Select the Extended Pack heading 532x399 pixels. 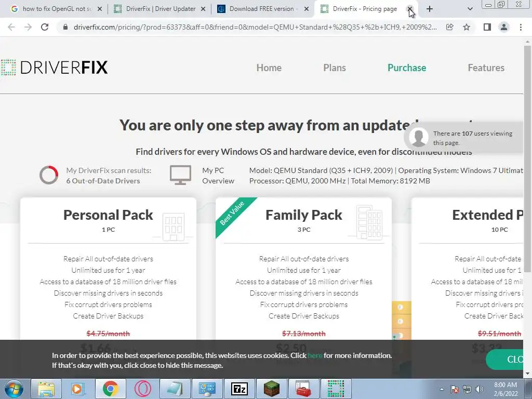(487, 215)
